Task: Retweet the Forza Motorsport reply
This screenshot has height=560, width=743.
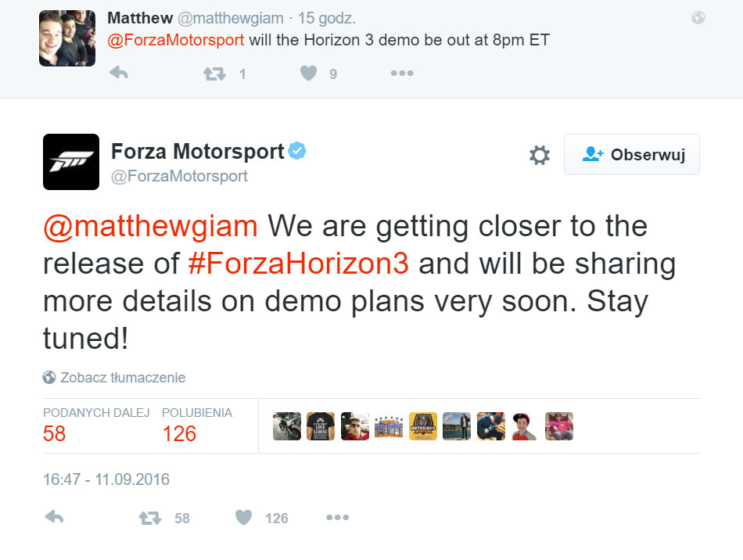Action: point(149,517)
